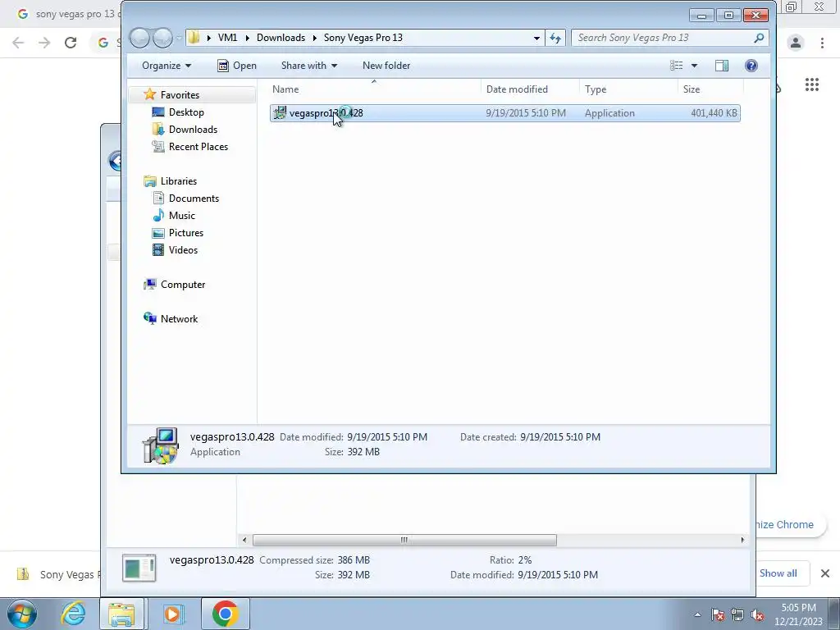Close the Chrome downloads bar
Image resolution: width=840 pixels, height=630 pixels.
pos(825,573)
